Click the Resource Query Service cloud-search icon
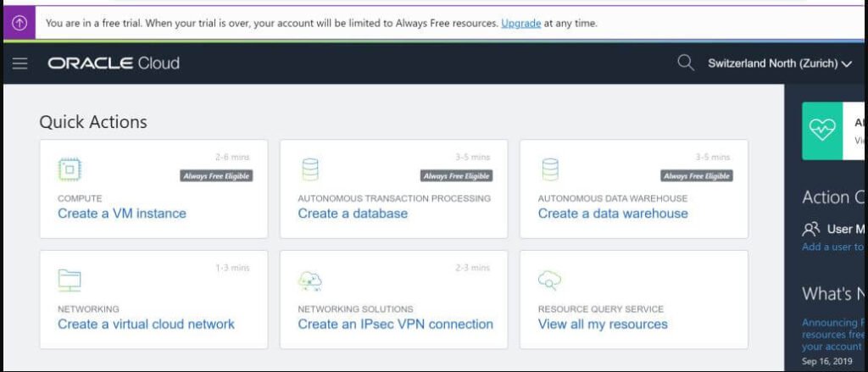 549,280
